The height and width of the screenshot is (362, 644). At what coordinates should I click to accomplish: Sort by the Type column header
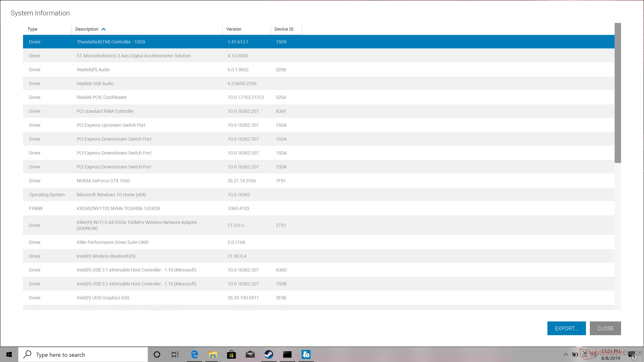point(33,29)
